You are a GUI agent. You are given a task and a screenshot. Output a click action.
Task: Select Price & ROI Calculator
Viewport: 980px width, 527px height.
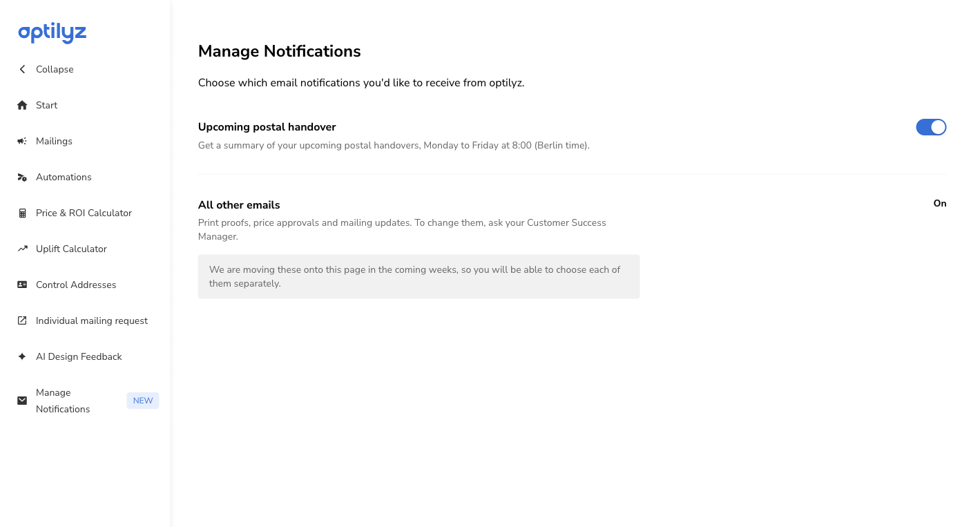pyautogui.click(x=84, y=213)
